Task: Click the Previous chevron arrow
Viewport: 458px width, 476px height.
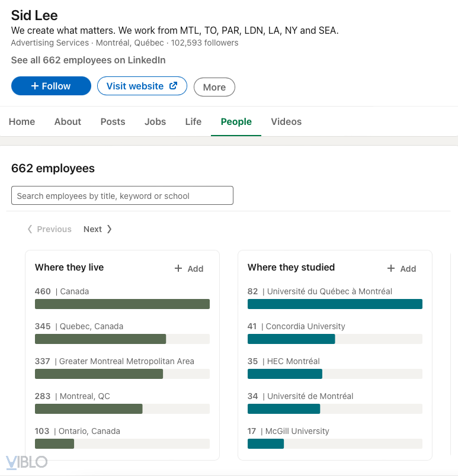Action: point(30,229)
